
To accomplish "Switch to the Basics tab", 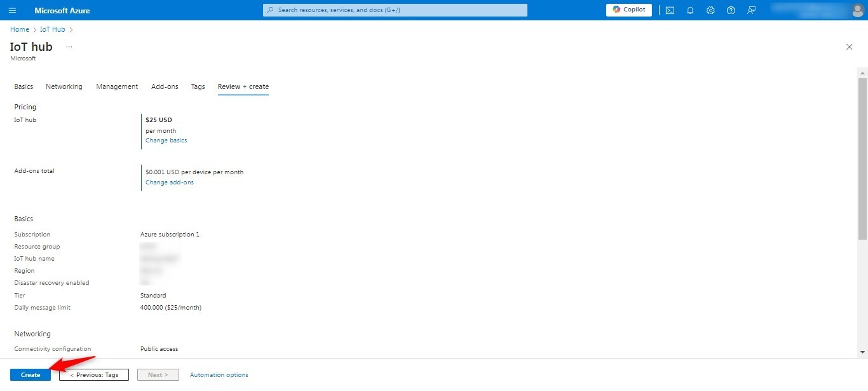I will (x=24, y=86).
